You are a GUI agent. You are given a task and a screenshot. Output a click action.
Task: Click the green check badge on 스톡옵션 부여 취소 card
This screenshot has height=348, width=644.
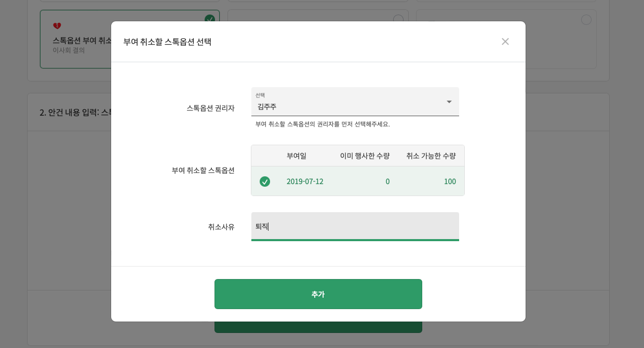(x=210, y=19)
